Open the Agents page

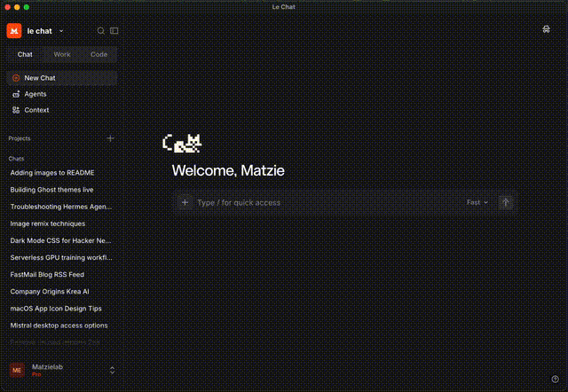point(61,94)
